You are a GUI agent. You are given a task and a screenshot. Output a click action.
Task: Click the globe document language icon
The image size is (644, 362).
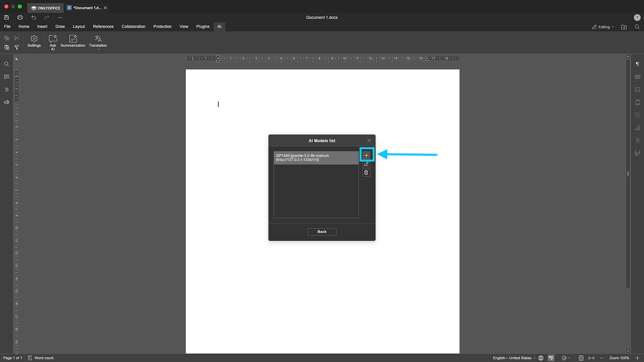coord(541,358)
